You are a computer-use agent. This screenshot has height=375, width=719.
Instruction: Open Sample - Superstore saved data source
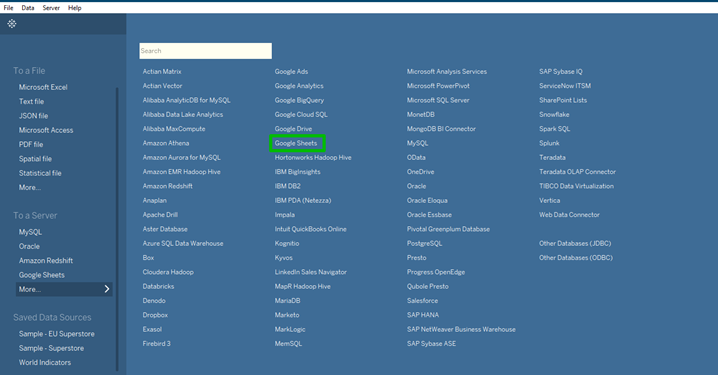(51, 348)
